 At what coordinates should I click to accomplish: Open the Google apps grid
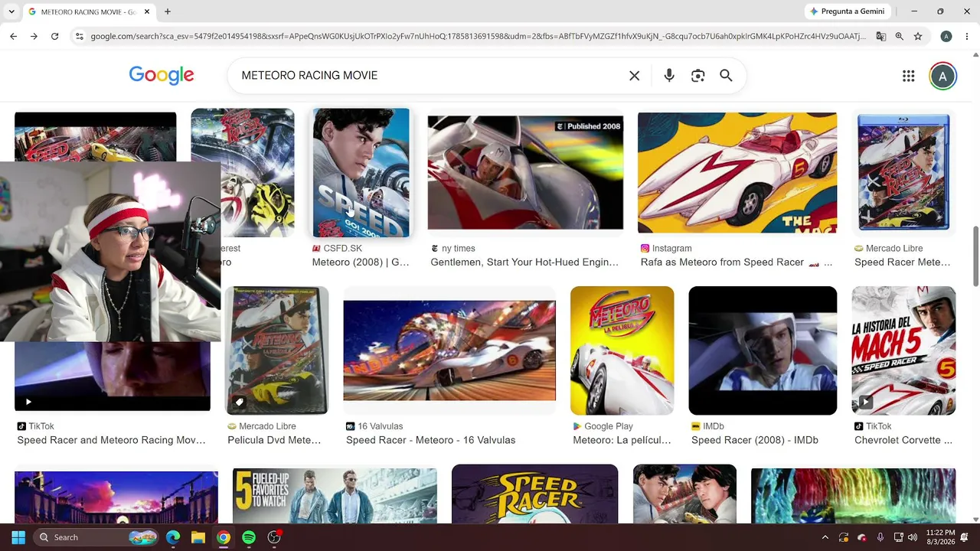pyautogui.click(x=909, y=76)
